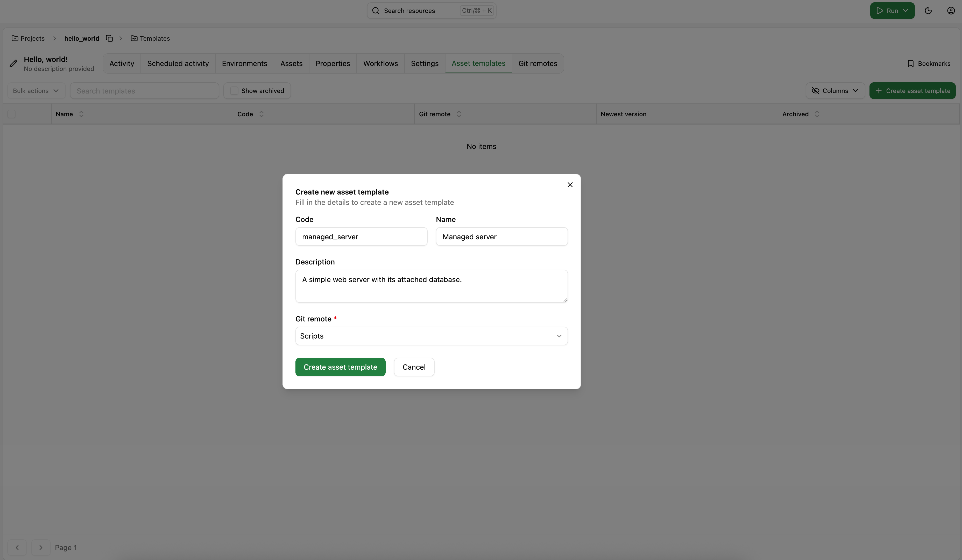Screen dimensions: 962x560
Task: Select all rows with the header checkbox
Action: click(11, 114)
